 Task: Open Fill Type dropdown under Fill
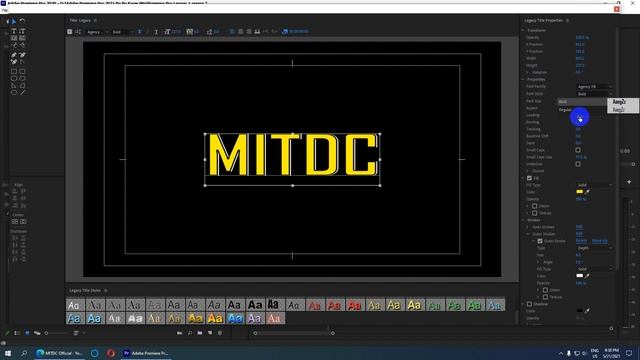point(594,185)
